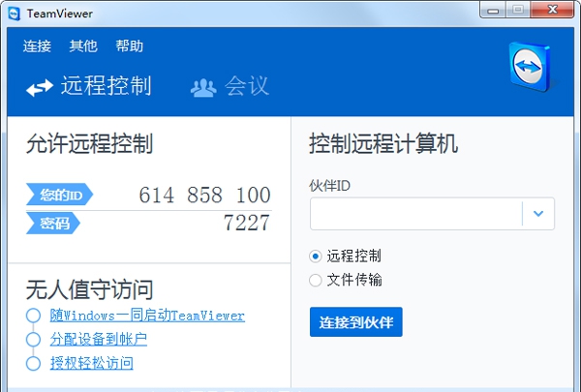Click the circle beside 随Windows一同启动TeamViewer
The image size is (581, 392).
point(33,316)
